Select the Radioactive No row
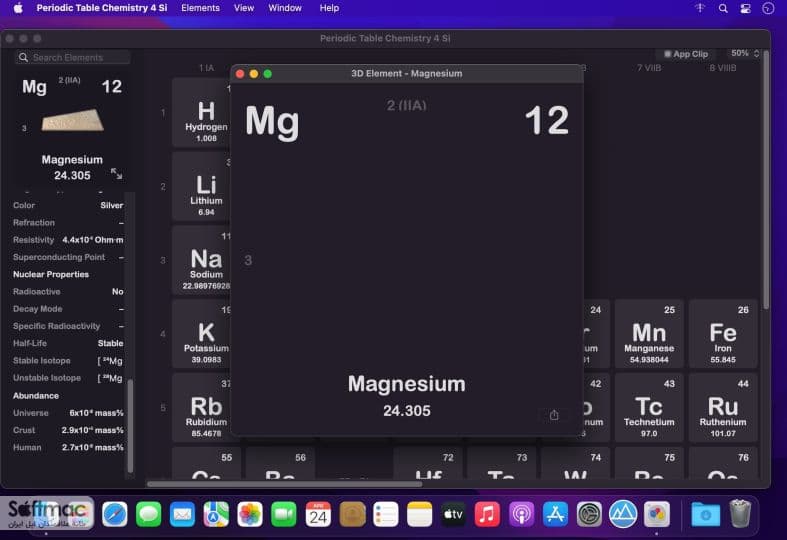Screen dimensions: 787x540 point(68,292)
